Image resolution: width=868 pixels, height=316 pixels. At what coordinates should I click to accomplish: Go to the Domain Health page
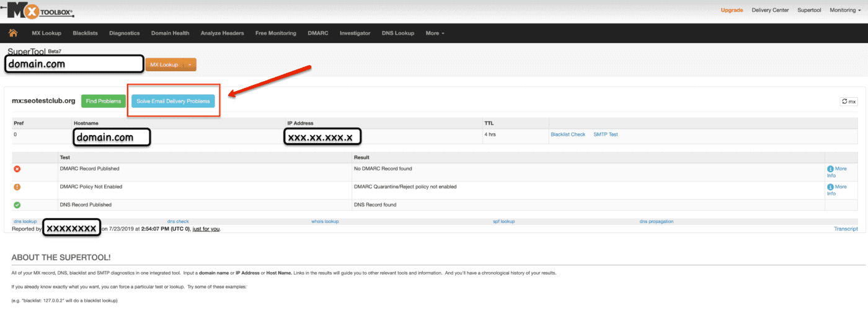coord(170,33)
